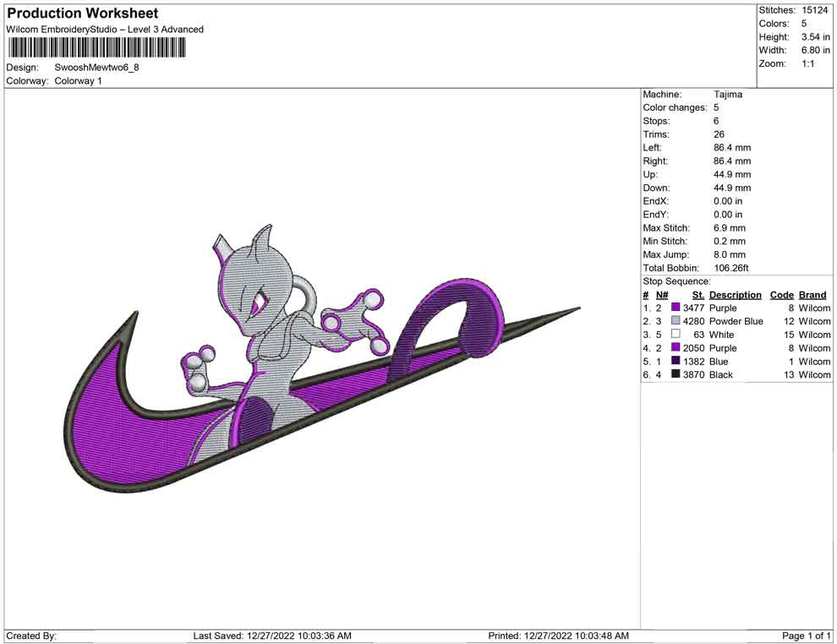Click the Total Bobbin value '106.26ft'

pyautogui.click(x=731, y=267)
